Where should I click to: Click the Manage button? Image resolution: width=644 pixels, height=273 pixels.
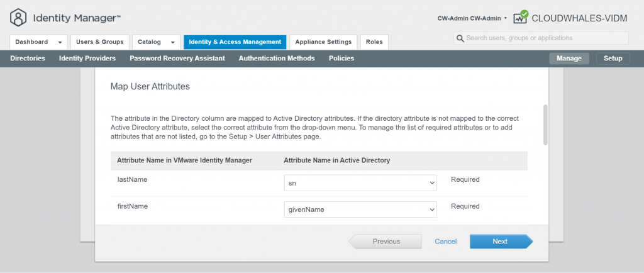[x=569, y=58]
